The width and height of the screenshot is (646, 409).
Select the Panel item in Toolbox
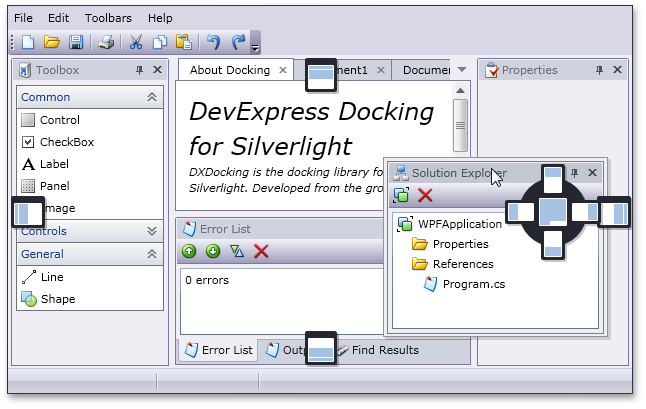point(90,186)
